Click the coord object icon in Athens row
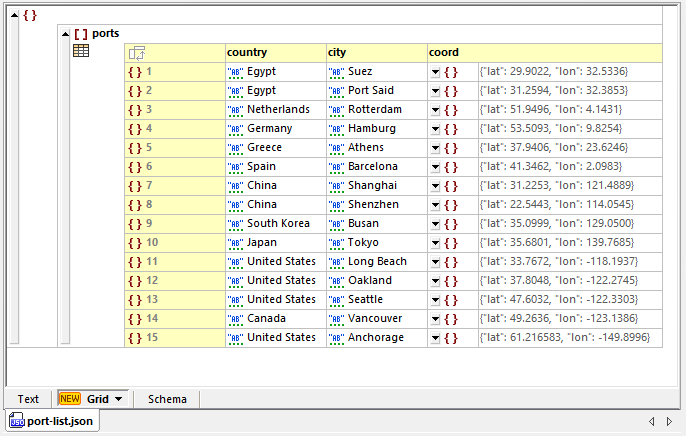 pyautogui.click(x=451, y=148)
